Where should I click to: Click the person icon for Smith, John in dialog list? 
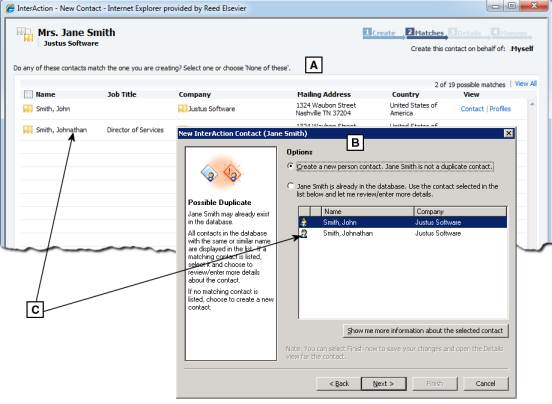point(303,222)
